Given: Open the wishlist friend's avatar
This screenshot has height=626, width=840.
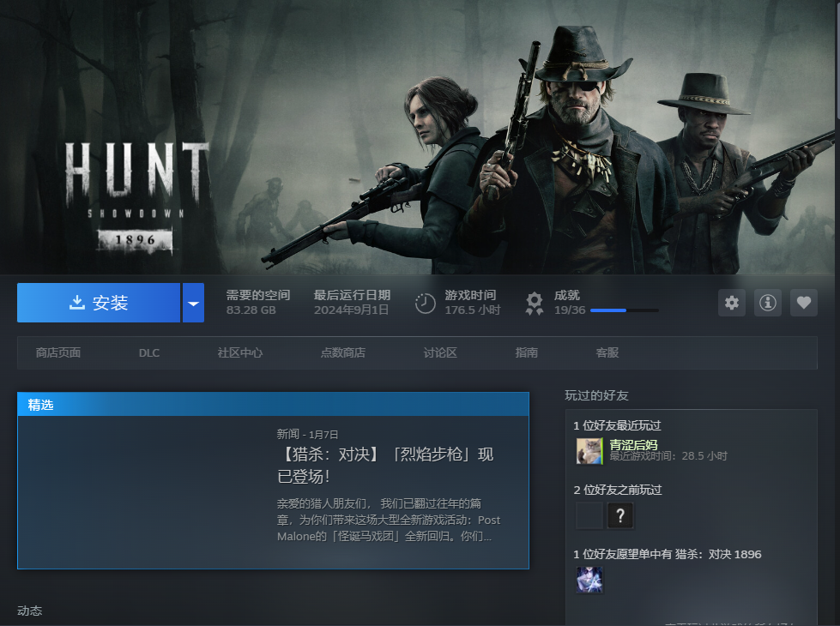Looking at the screenshot, I should [x=589, y=580].
